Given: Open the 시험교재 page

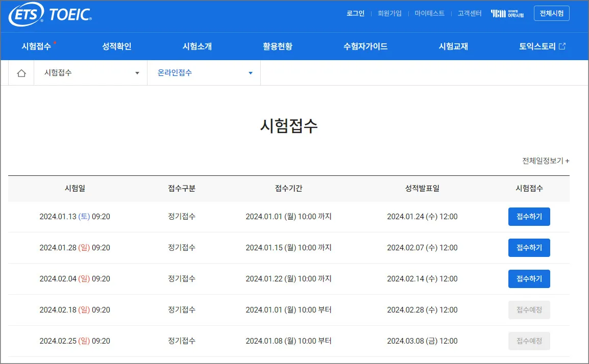Looking at the screenshot, I should click(453, 46).
